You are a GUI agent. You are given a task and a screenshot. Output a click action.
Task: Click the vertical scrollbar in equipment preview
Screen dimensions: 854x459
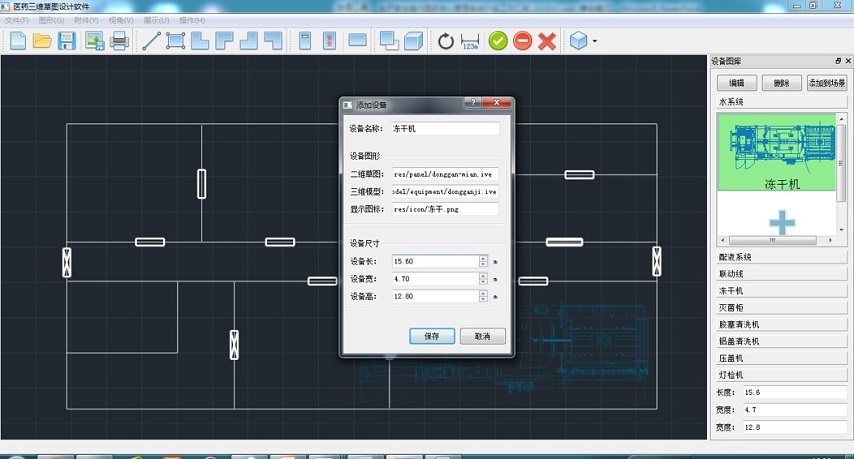(x=842, y=175)
